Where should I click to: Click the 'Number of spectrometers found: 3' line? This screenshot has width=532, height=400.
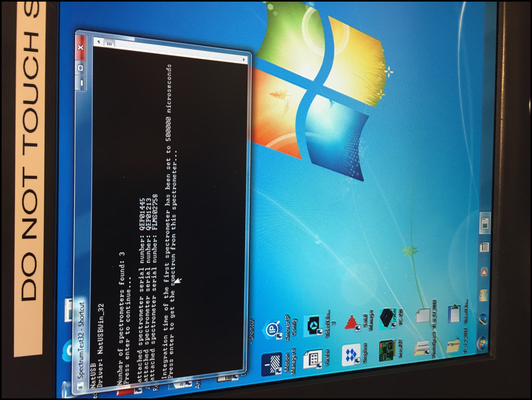point(121,319)
